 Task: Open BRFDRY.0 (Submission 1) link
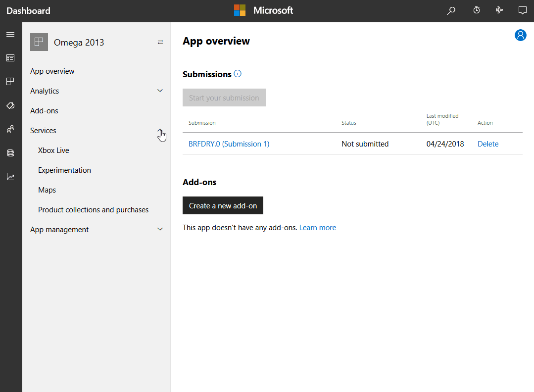point(229,144)
